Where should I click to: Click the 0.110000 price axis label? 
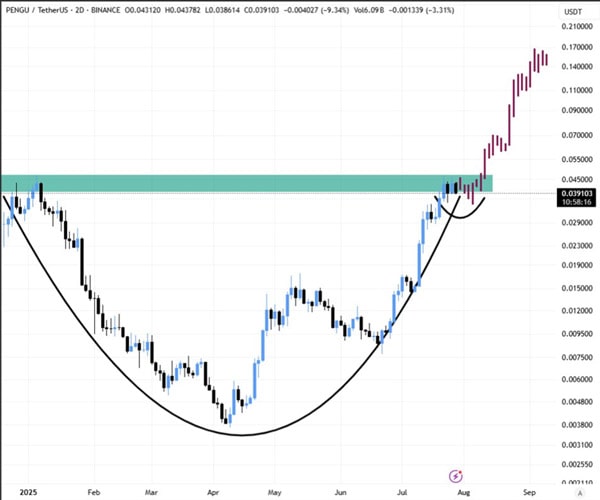click(577, 90)
